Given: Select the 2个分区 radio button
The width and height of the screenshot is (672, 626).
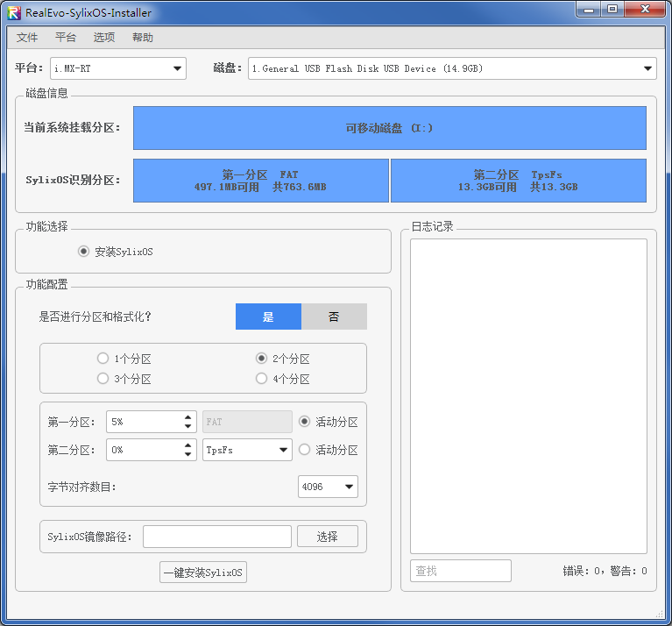Looking at the screenshot, I should click(x=283, y=359).
